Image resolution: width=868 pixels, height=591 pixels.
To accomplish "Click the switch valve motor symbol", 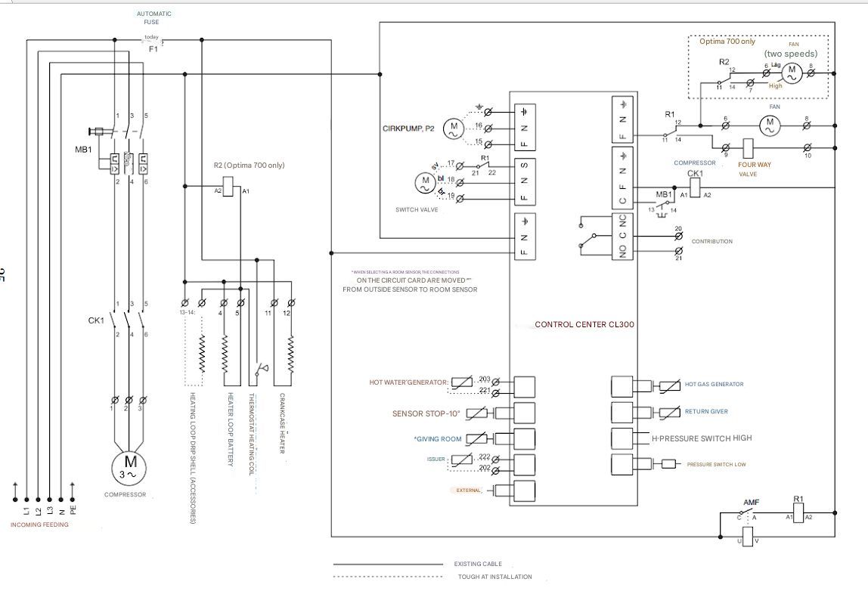I will pos(426,183).
